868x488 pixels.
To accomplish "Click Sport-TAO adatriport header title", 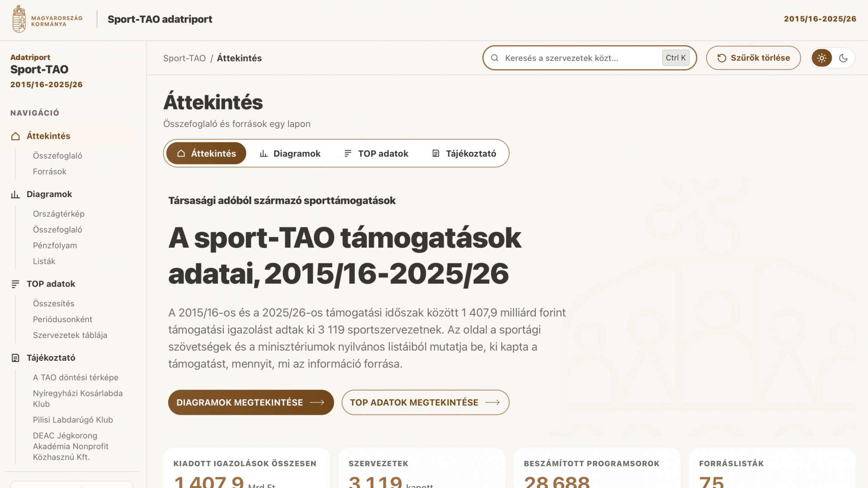I will 160,19.
